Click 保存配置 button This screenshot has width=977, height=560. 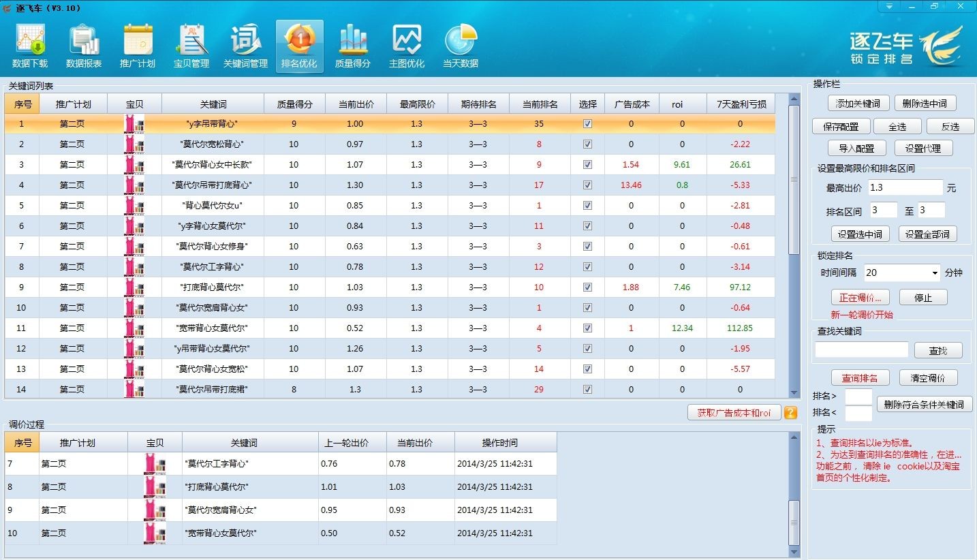tap(841, 127)
